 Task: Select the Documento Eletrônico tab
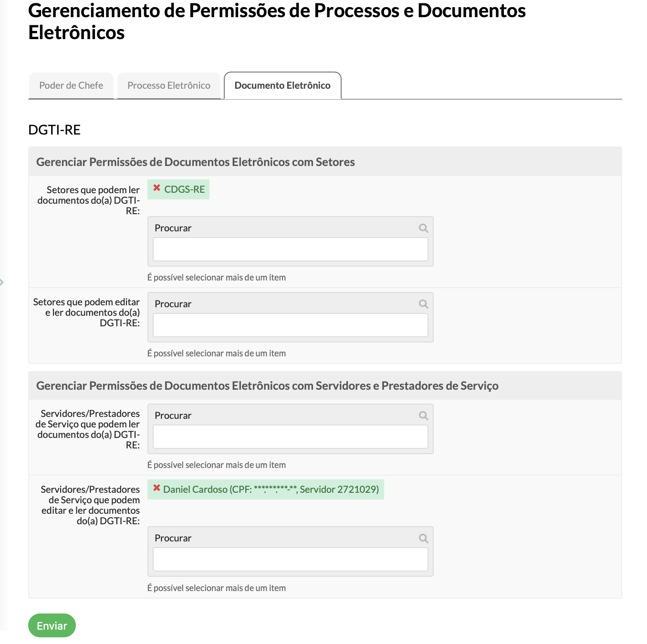click(282, 85)
